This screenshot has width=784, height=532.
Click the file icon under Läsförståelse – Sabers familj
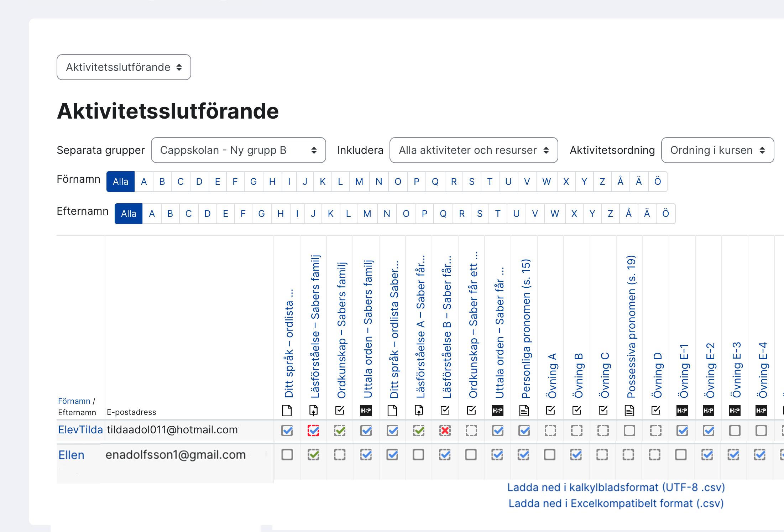tap(313, 411)
